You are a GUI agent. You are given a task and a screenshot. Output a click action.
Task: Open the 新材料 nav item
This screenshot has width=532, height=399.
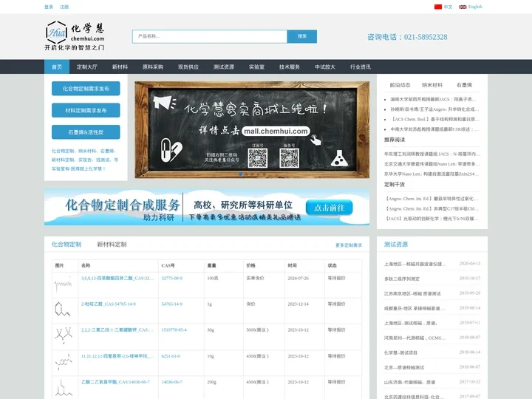point(120,66)
